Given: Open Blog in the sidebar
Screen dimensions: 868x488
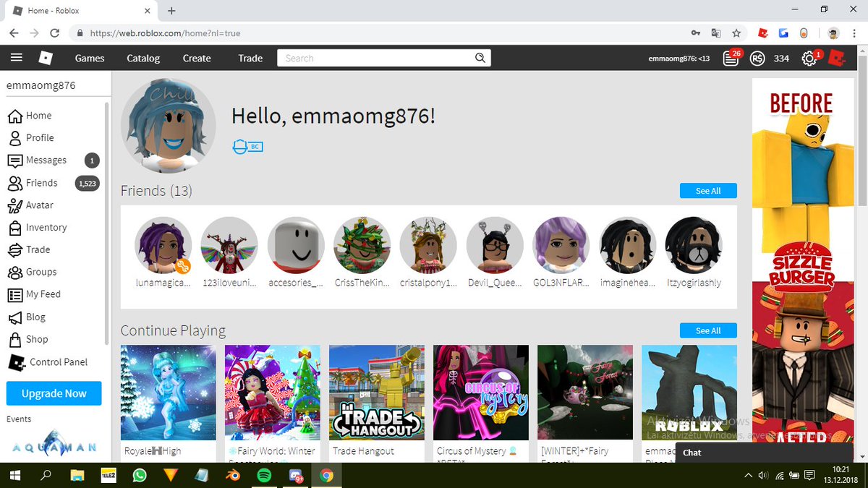Looking at the screenshot, I should point(27,317).
